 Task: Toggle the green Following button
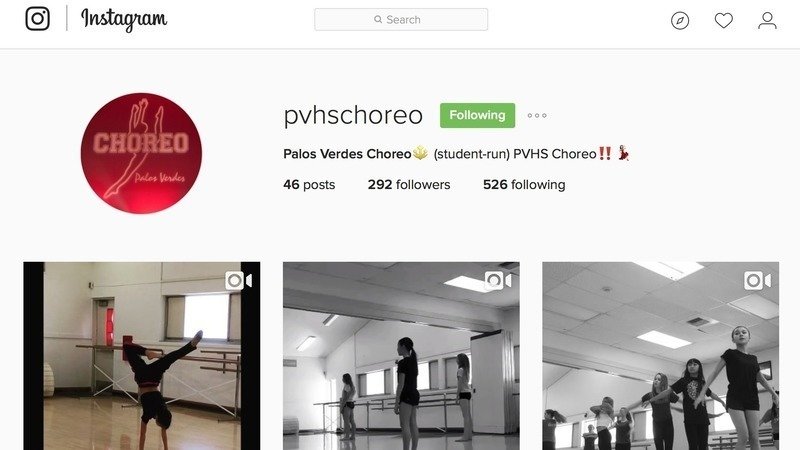pos(478,115)
